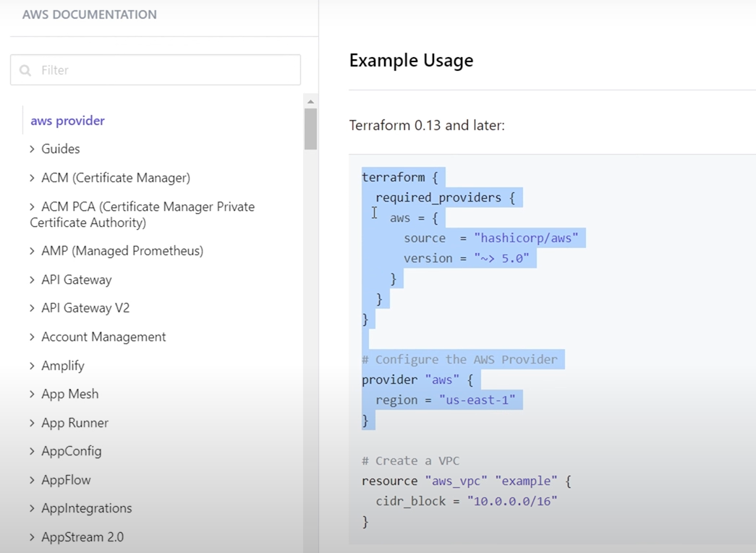Click sidebar scrollbar up arrow

pyautogui.click(x=310, y=102)
